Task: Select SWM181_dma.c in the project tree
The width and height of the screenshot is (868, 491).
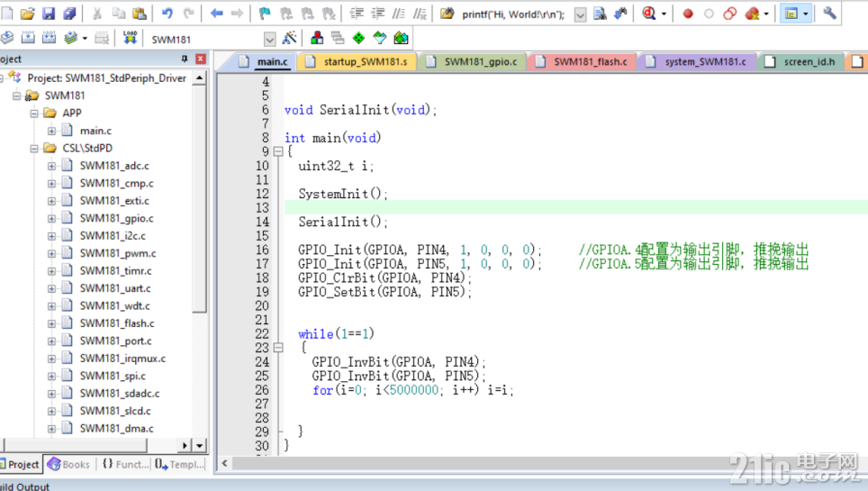Action: point(116,428)
